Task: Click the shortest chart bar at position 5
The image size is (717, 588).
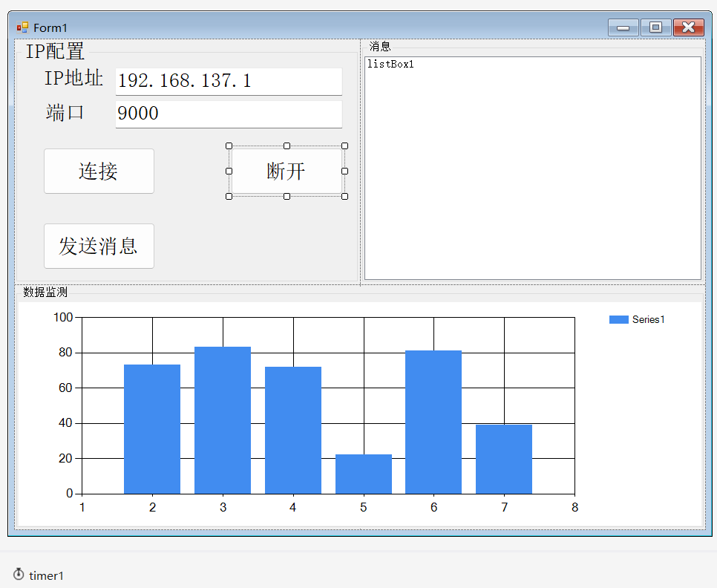Action: (x=363, y=474)
